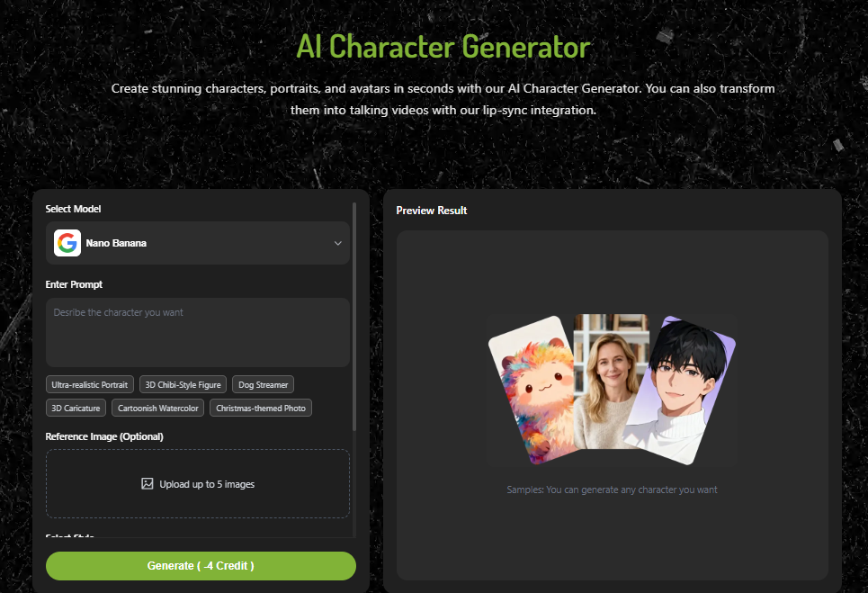Click the Google logo icon beside Nano Banana

[67, 243]
